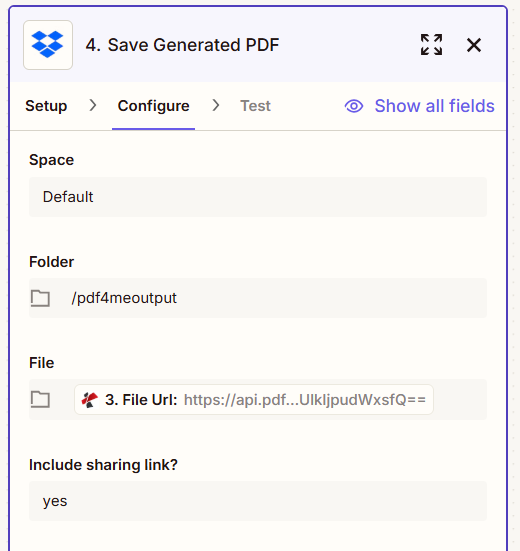Click the Dropbox app icon
Image resolution: width=520 pixels, height=551 pixels.
pos(48,45)
